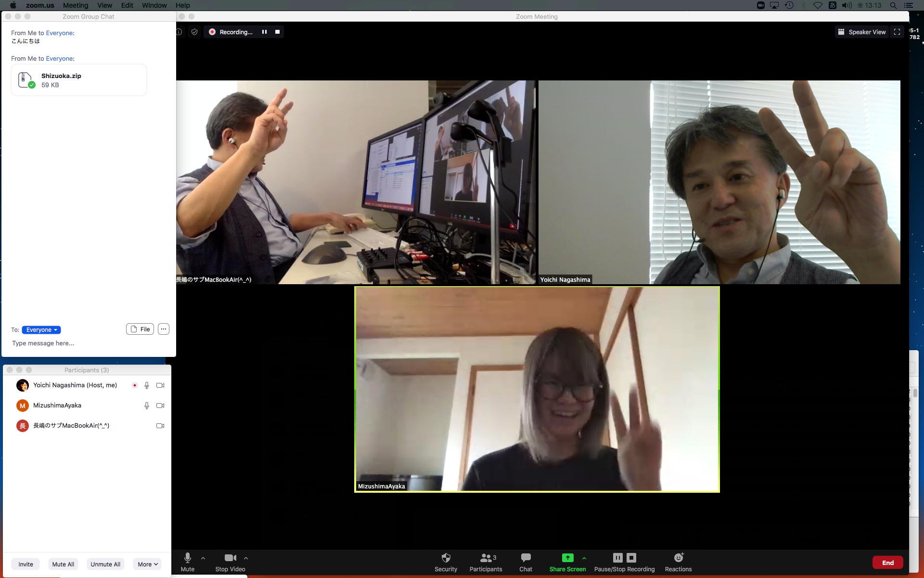
Task: Click the encryption shield icon near Recording
Action: 194,32
